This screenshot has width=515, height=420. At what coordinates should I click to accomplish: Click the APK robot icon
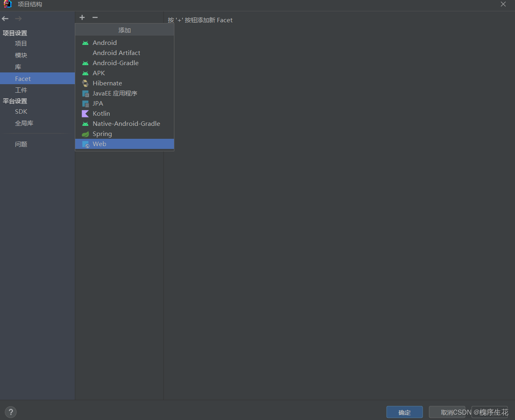(x=85, y=73)
